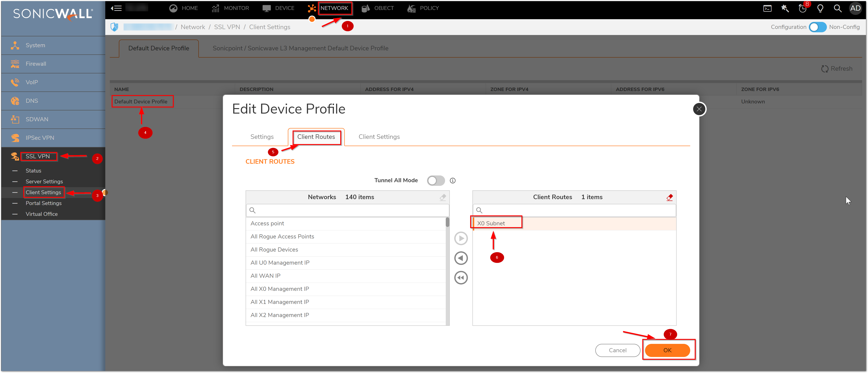
Task: Click the add-selected right arrow button
Action: (x=461, y=238)
